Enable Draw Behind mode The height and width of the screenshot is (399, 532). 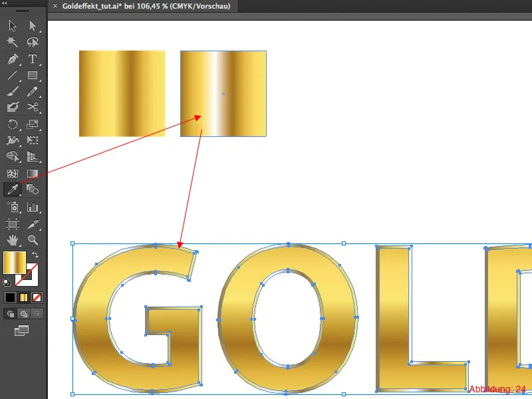[x=23, y=314]
